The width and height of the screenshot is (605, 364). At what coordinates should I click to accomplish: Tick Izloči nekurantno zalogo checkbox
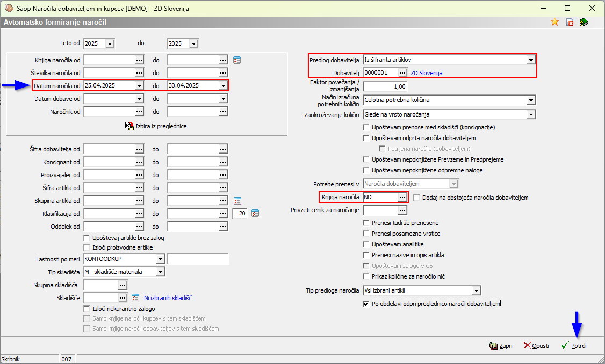[87, 309]
